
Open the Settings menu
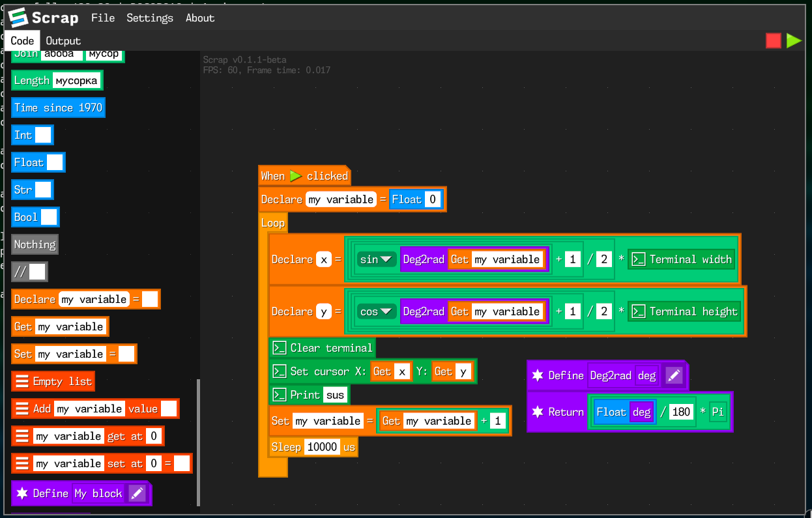pos(149,18)
